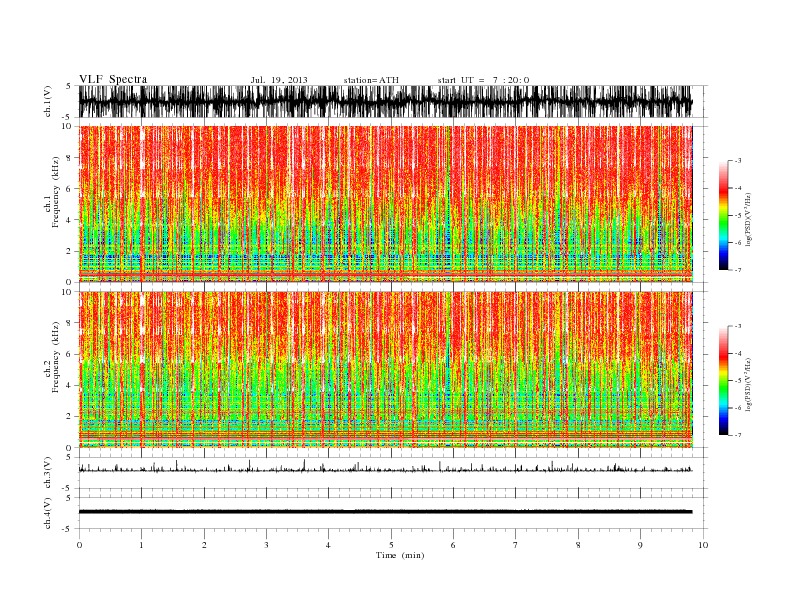Screen dimensions: 792x612
Task: Click the "ch.1(V)" axis label
Action: (x=48, y=101)
